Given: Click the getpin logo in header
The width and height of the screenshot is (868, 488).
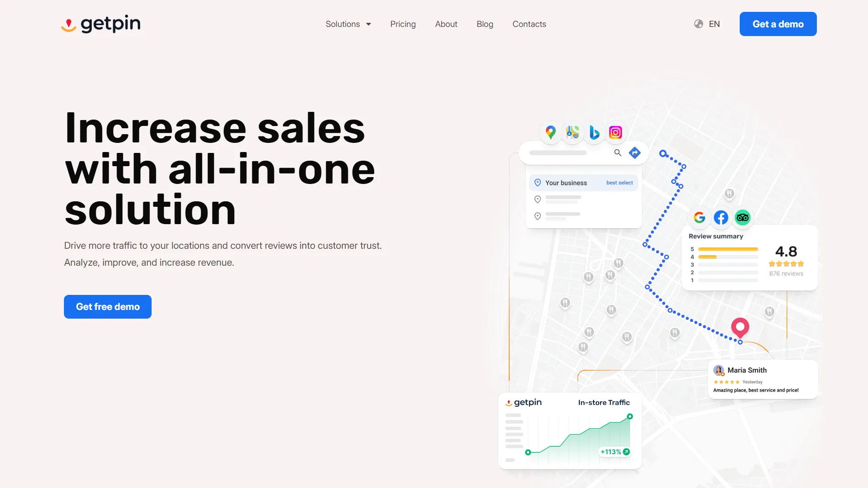Looking at the screenshot, I should click(101, 24).
